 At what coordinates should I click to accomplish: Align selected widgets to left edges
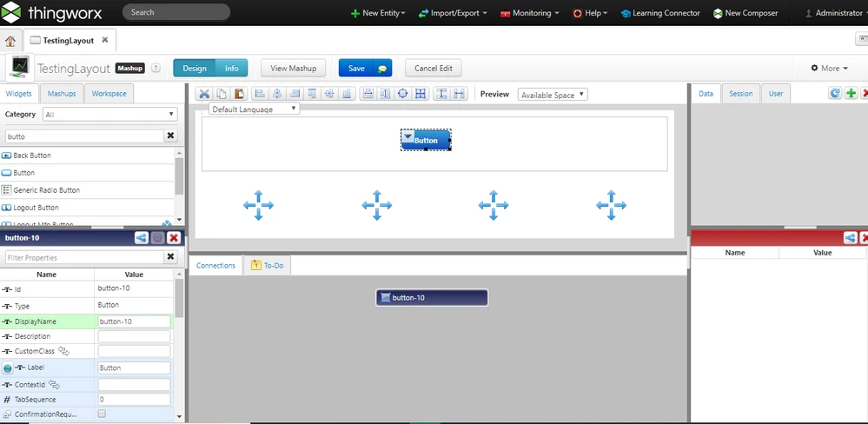(x=260, y=94)
